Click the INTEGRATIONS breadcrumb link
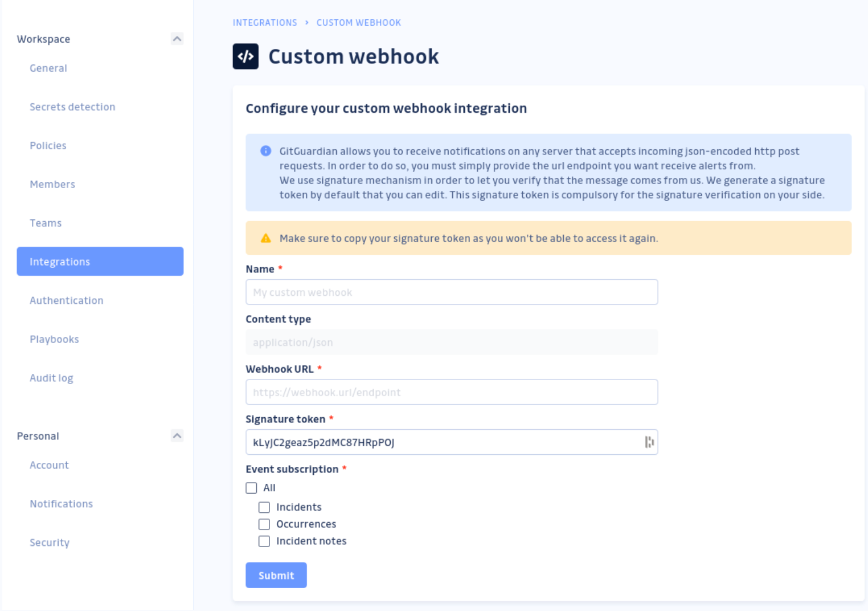Viewport: 868px width, 611px height. (x=265, y=22)
